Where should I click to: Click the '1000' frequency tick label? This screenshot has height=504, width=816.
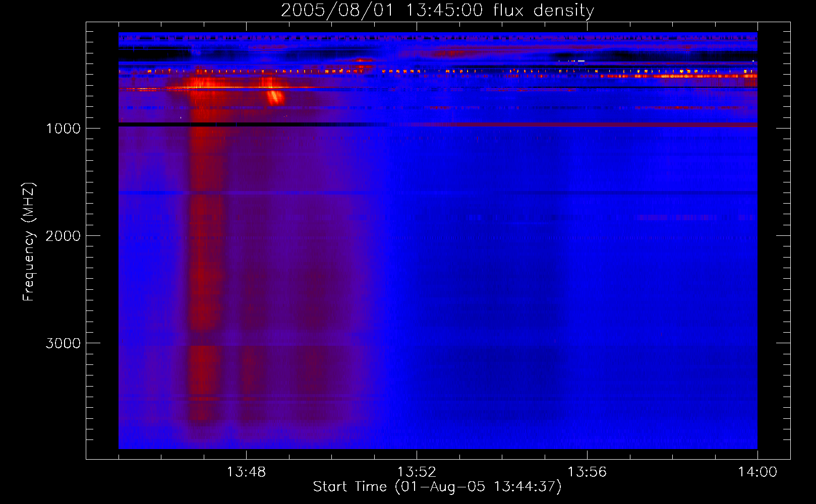[63, 129]
